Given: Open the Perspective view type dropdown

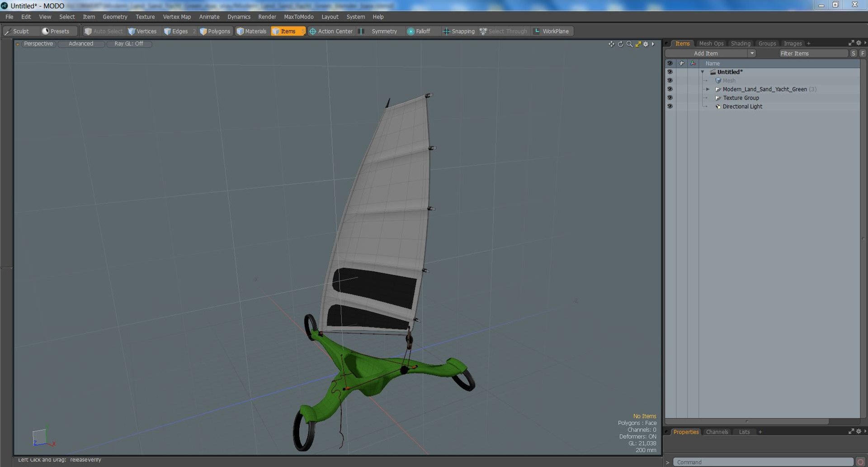Looking at the screenshot, I should coord(38,44).
